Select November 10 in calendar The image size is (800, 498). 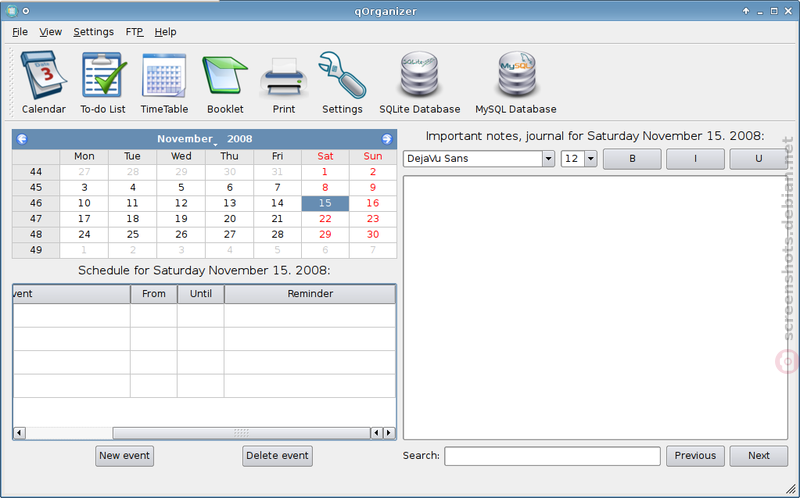click(x=84, y=203)
